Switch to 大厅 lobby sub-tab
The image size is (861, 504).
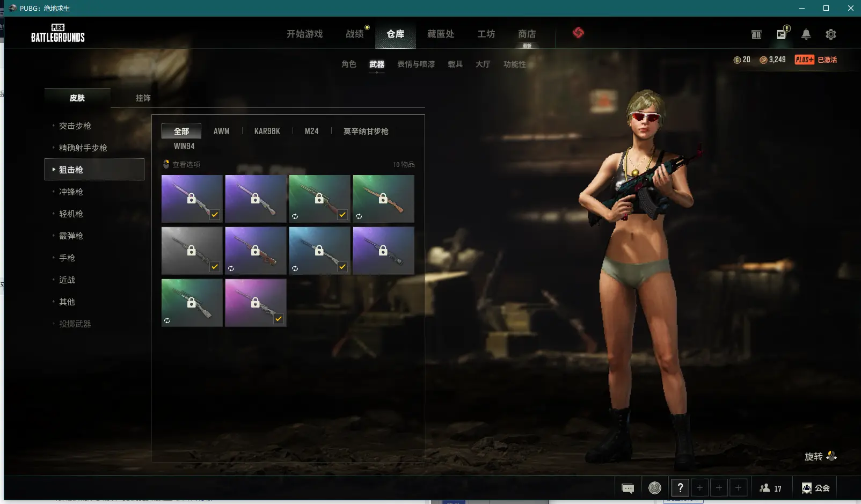pos(483,64)
